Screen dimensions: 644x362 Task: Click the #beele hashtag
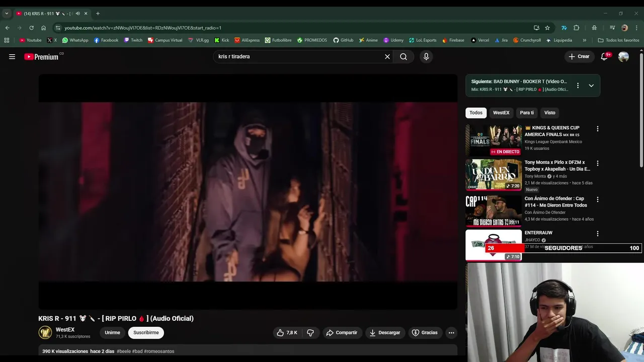tap(124, 351)
